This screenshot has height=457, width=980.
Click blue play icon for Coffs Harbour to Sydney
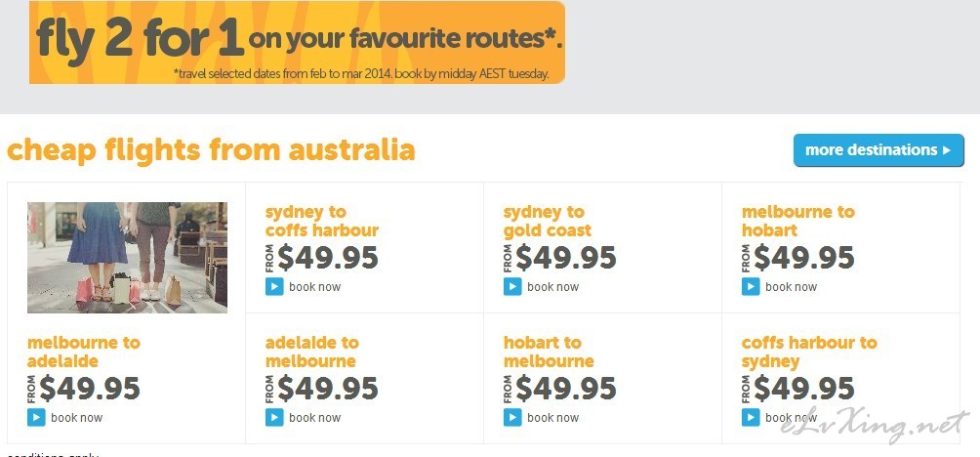[x=751, y=418]
